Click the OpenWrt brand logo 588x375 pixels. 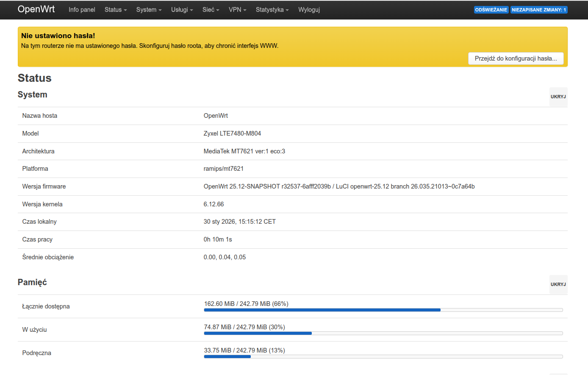(36, 9)
